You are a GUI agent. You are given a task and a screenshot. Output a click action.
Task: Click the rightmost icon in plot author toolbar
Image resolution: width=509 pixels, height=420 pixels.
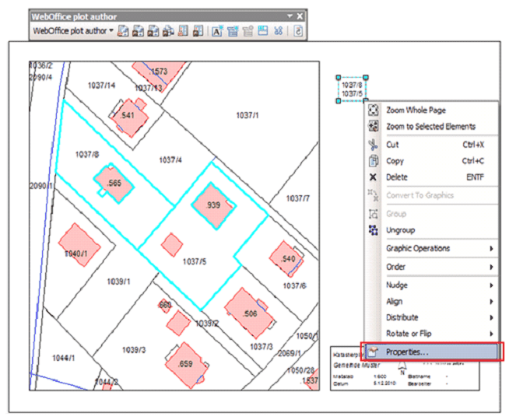[298, 32]
